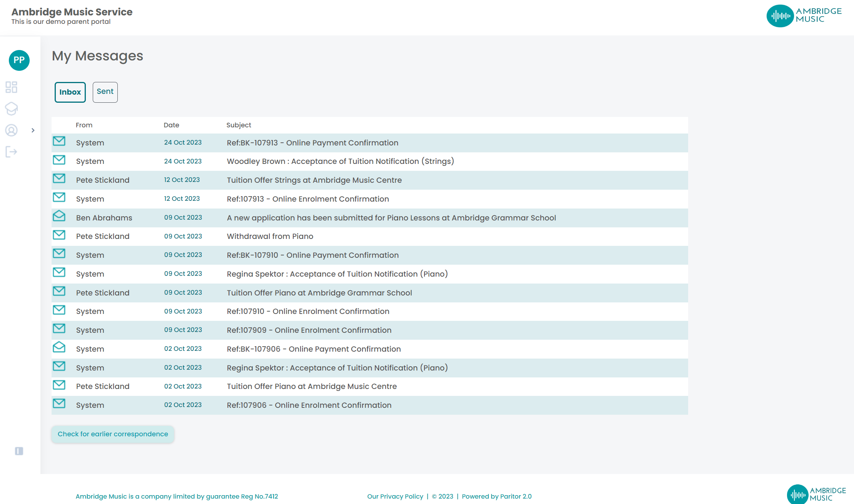The width and height of the screenshot is (854, 504).
Task: Switch to the Inbox tab
Action: pos(70,92)
